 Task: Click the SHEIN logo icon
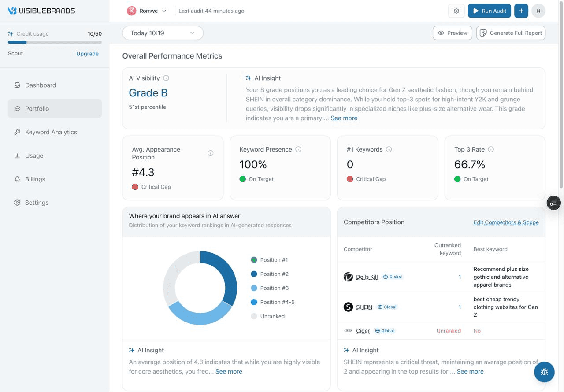click(x=349, y=307)
